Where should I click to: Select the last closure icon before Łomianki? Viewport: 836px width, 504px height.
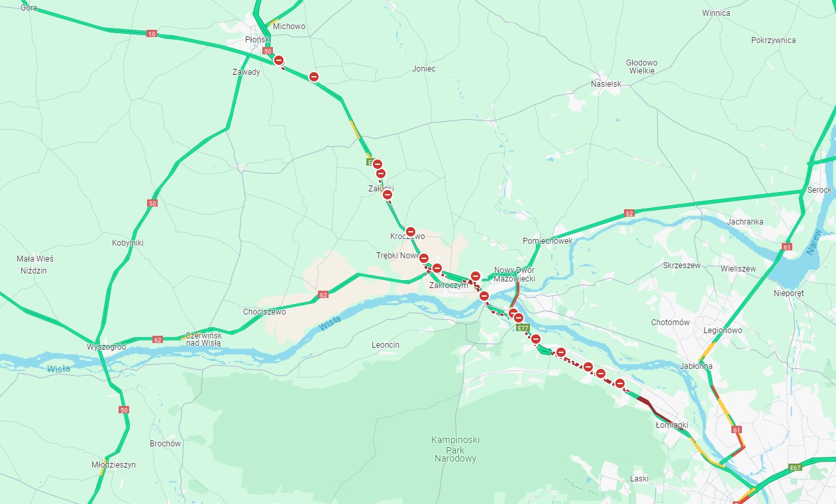[x=620, y=383]
